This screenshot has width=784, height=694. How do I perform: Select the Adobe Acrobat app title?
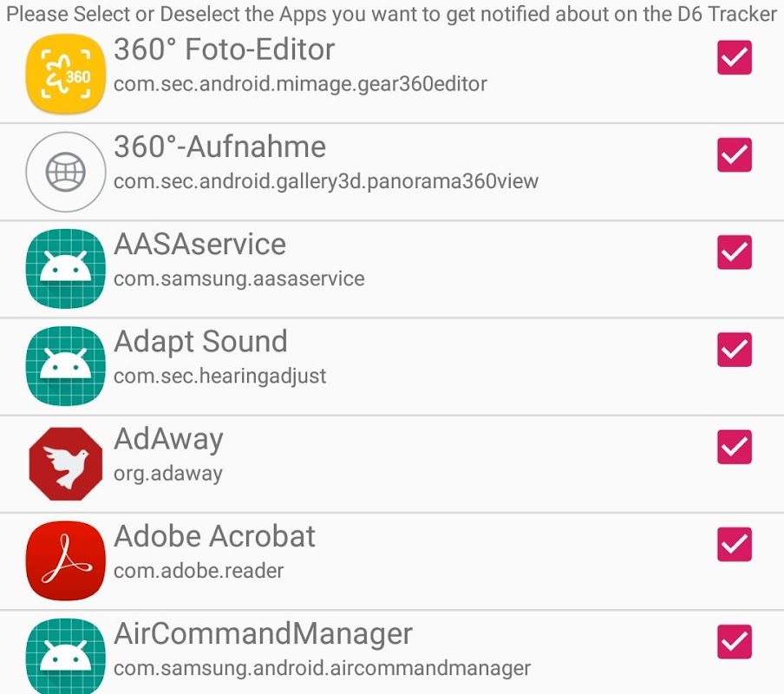214,537
